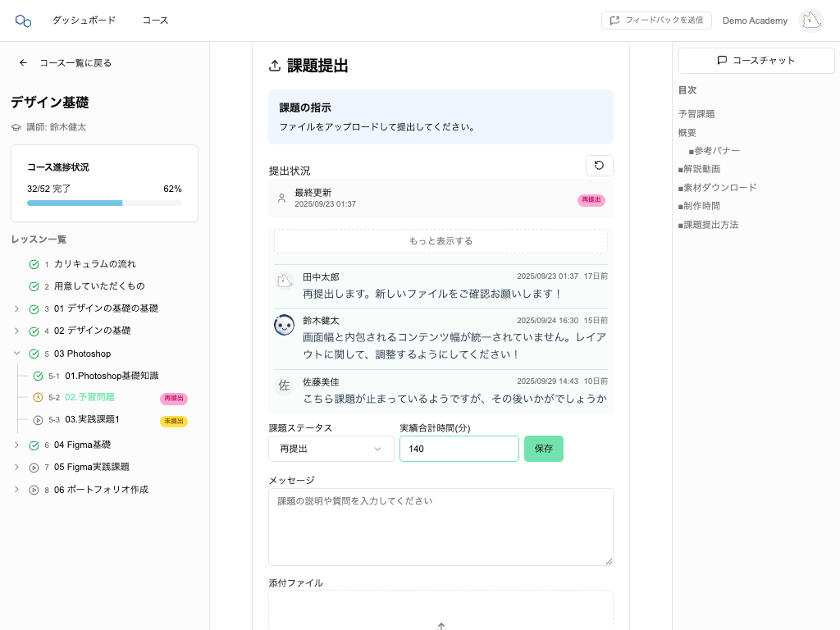Click もっと表示する to show more comments

[x=441, y=240]
